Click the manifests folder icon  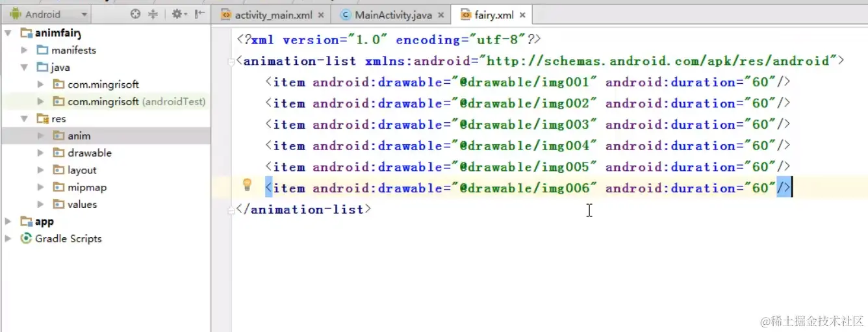click(42, 50)
